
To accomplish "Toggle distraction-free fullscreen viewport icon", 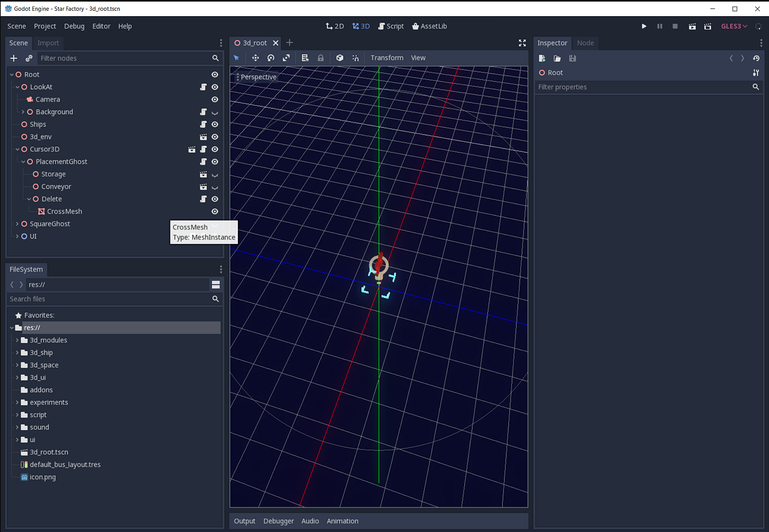I will pyautogui.click(x=521, y=43).
